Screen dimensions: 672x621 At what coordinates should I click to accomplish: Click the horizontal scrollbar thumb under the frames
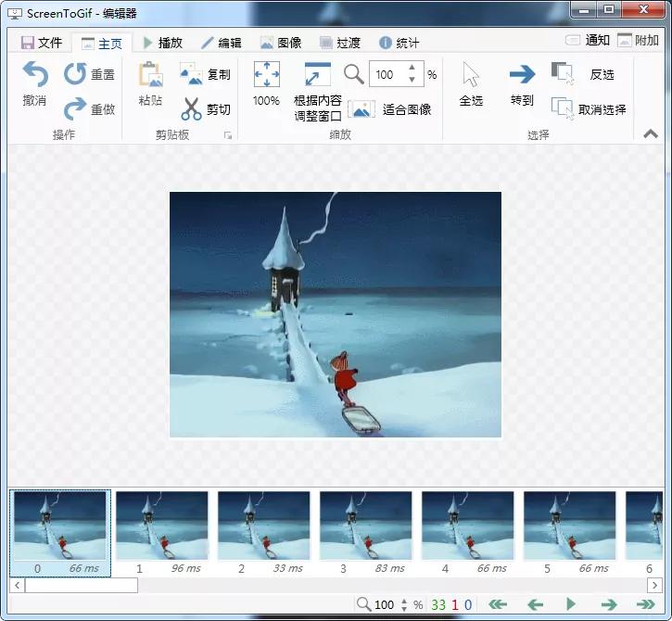(x=81, y=586)
